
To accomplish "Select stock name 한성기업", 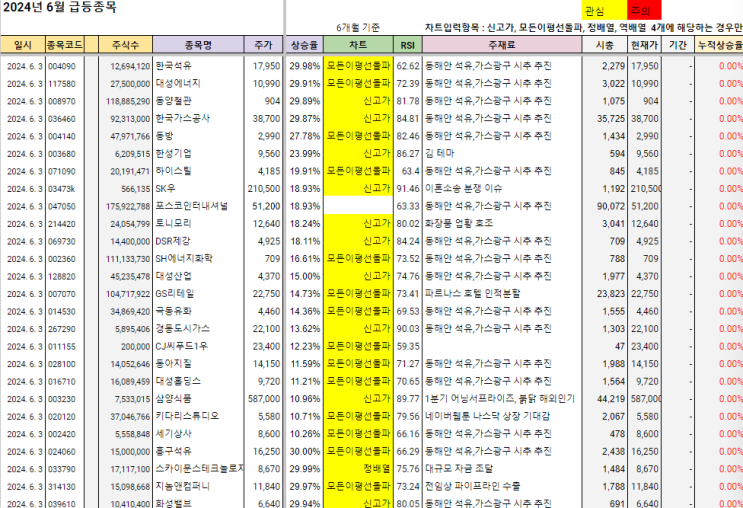I will (173, 154).
